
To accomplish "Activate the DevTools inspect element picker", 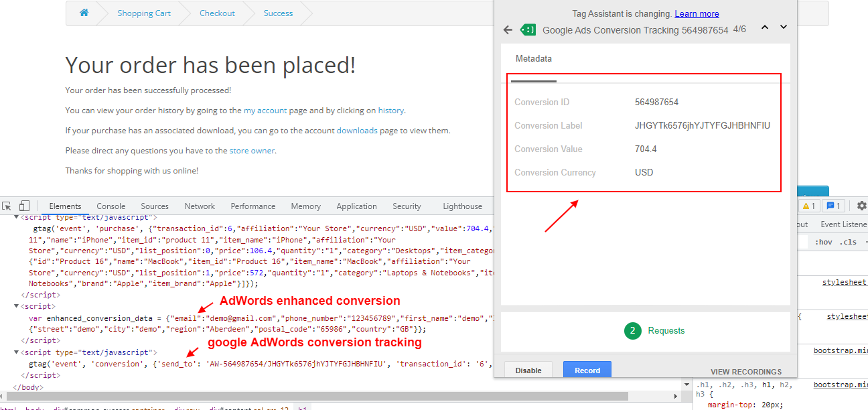I will point(7,206).
